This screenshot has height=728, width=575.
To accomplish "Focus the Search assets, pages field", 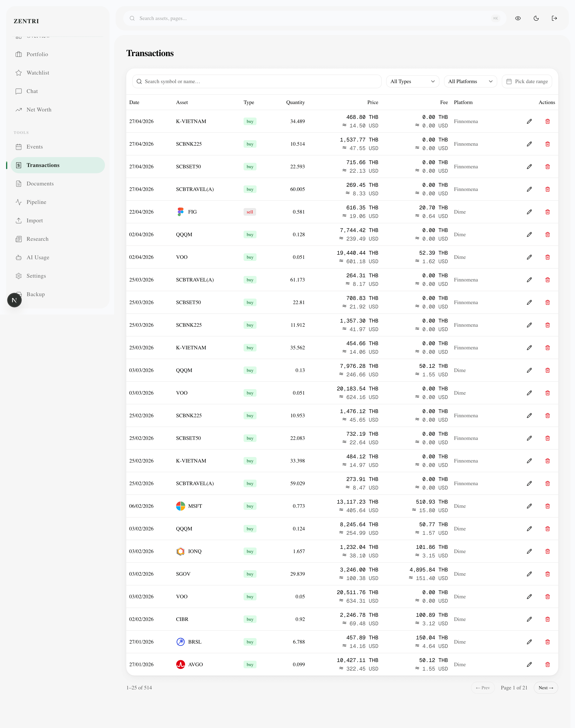I will [x=315, y=18].
